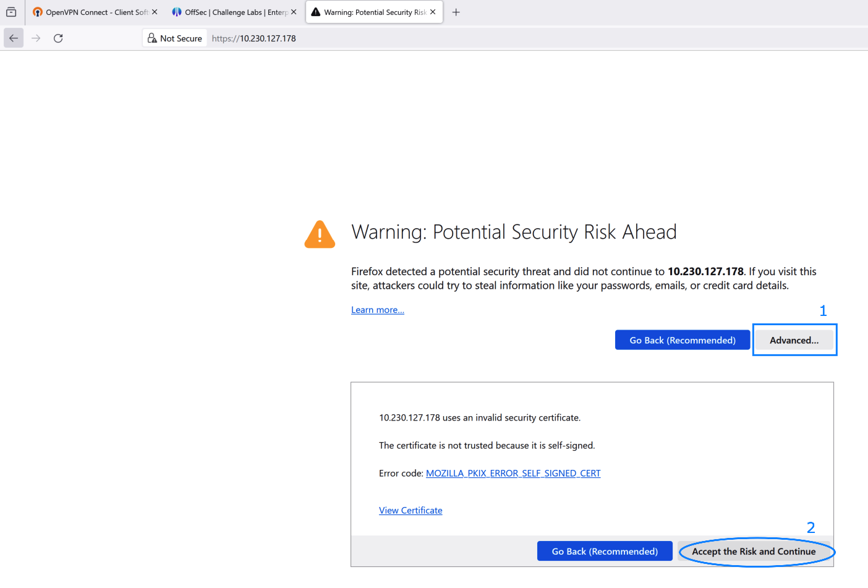The image size is (868, 588).
Task: Expand the Advanced... section
Action: (794, 340)
